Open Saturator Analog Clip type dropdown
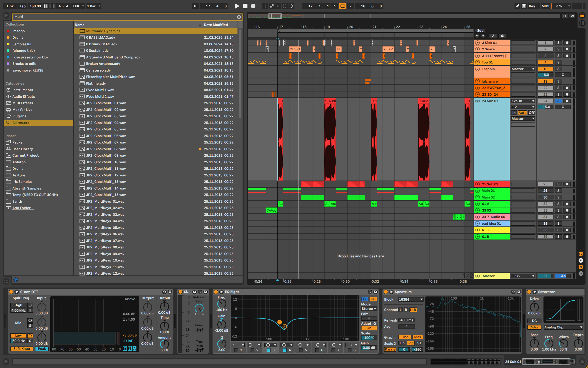Image resolution: width=588 pixels, height=368 pixels. [x=563, y=327]
